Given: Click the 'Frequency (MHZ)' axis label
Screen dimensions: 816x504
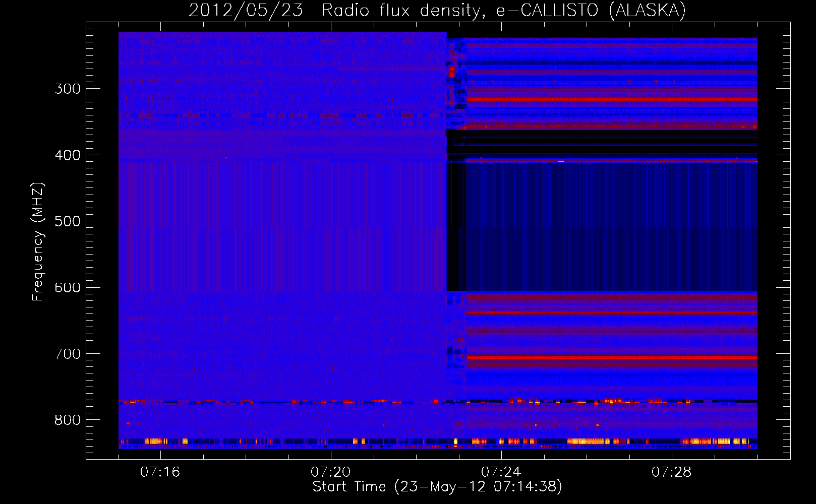Looking at the screenshot, I should pos(38,242).
